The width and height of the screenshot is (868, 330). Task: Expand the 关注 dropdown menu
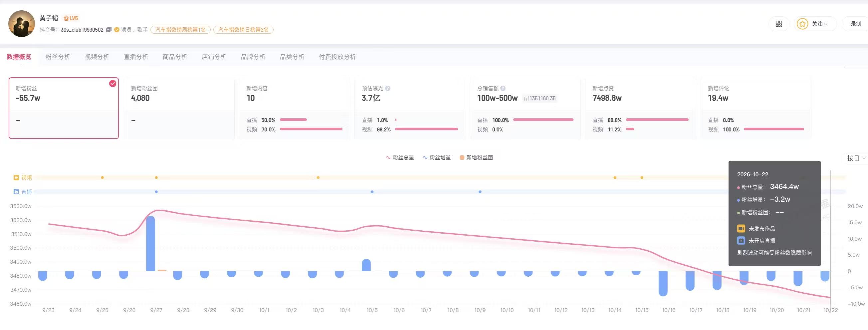(819, 24)
